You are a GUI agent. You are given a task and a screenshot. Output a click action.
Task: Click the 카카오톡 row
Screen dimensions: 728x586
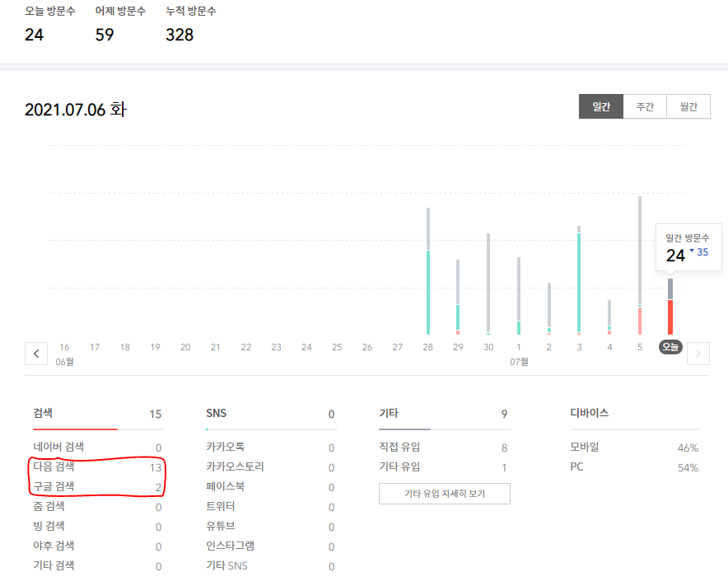[x=271, y=447]
